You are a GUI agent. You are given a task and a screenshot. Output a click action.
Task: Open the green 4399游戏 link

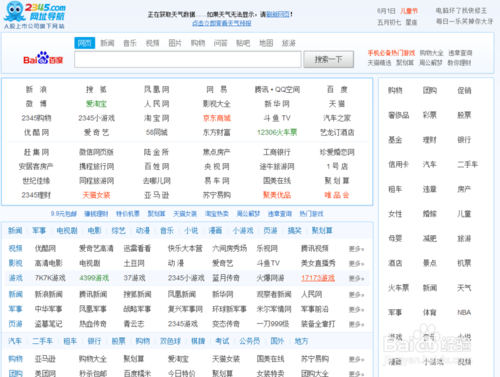tap(94, 278)
